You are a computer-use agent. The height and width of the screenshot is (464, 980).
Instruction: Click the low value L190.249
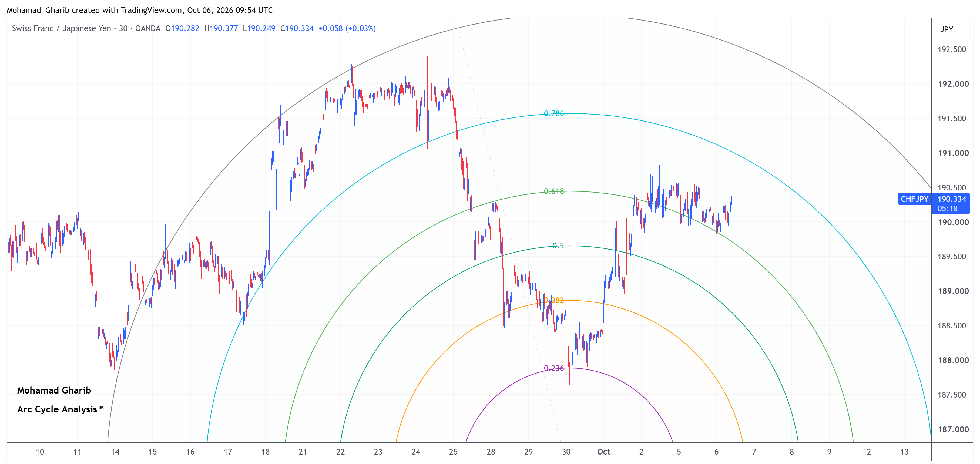(x=259, y=29)
